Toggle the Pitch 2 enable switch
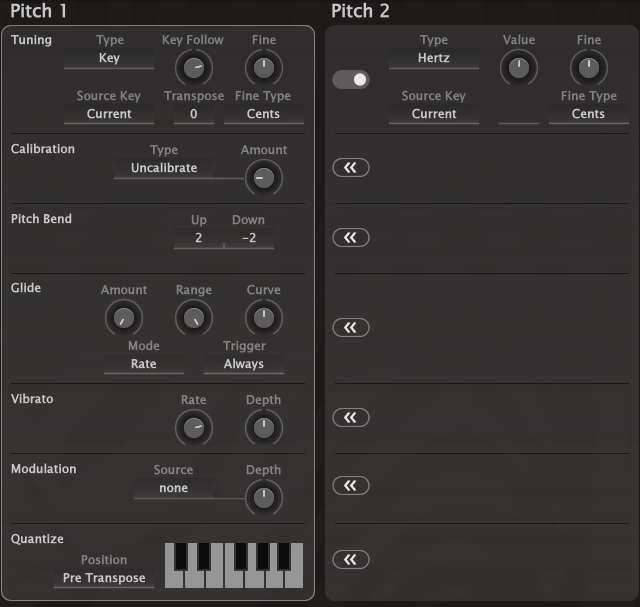The width and height of the screenshot is (640, 607). pos(351,80)
